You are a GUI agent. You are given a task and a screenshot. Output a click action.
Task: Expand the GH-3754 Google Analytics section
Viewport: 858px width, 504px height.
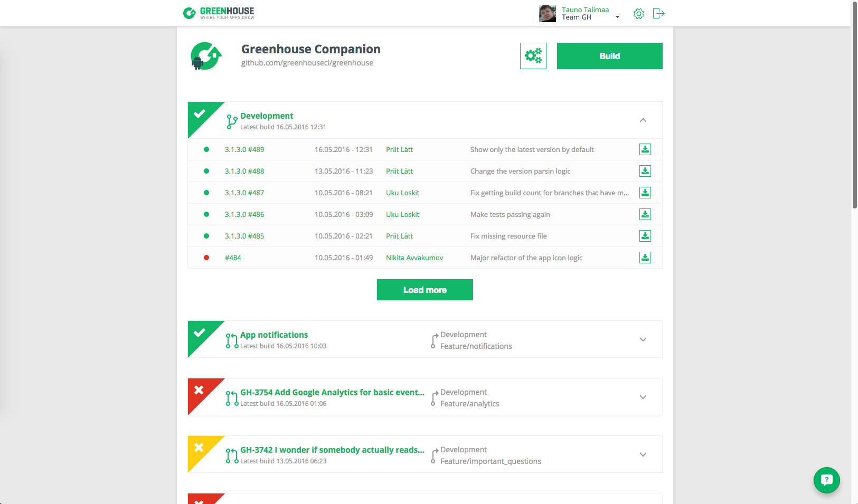click(x=643, y=397)
